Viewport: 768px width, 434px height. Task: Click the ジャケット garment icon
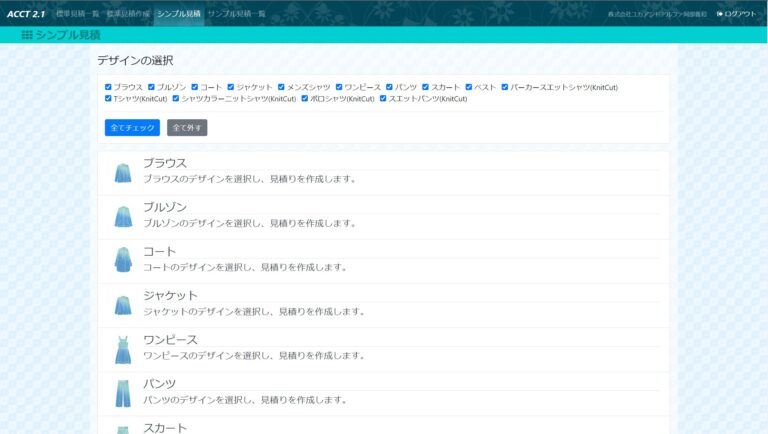click(123, 305)
